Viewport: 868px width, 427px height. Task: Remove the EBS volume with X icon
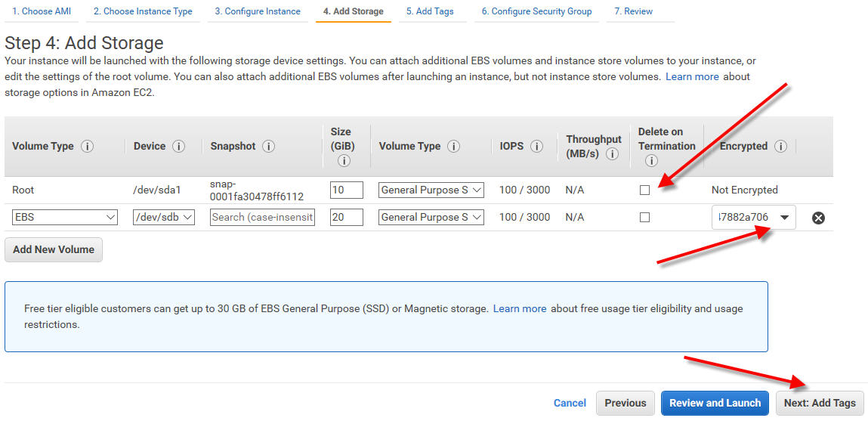818,218
